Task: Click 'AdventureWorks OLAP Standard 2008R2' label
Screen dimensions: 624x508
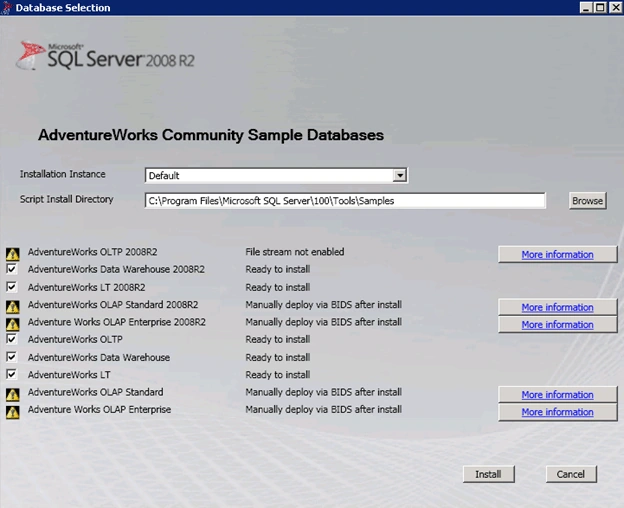Action: (x=113, y=305)
